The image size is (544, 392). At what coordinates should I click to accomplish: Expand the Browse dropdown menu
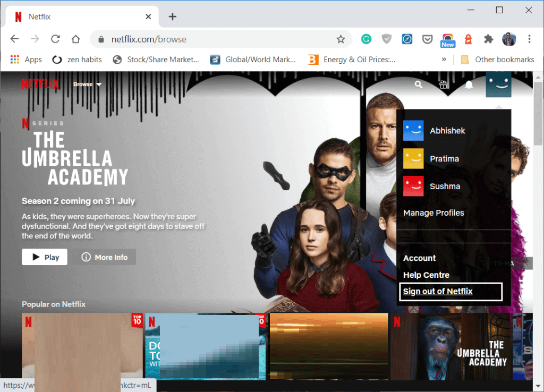pyautogui.click(x=88, y=84)
